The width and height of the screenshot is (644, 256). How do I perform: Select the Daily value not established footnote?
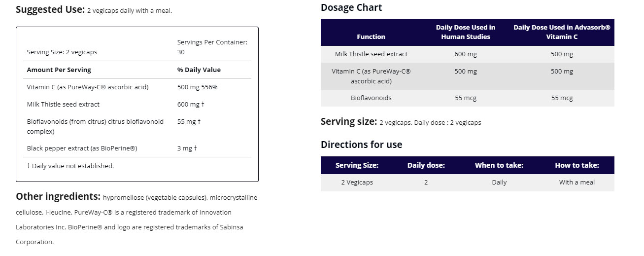coord(70,166)
